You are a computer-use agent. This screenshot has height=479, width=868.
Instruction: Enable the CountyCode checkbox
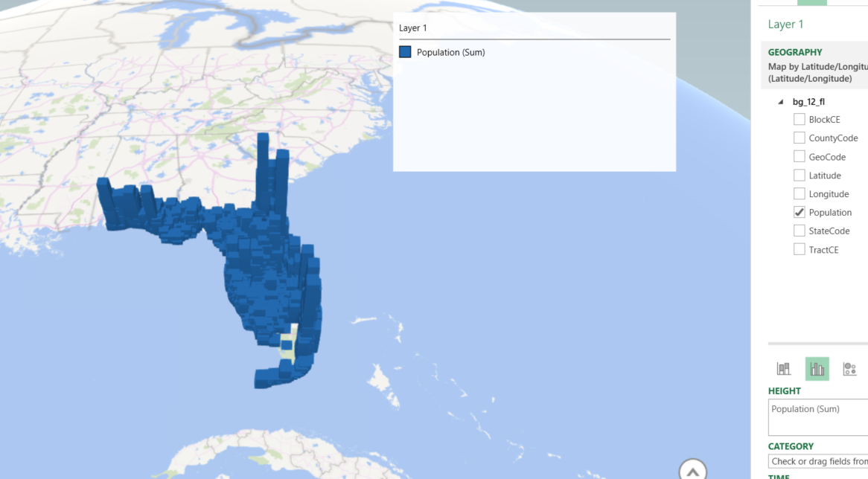(799, 138)
